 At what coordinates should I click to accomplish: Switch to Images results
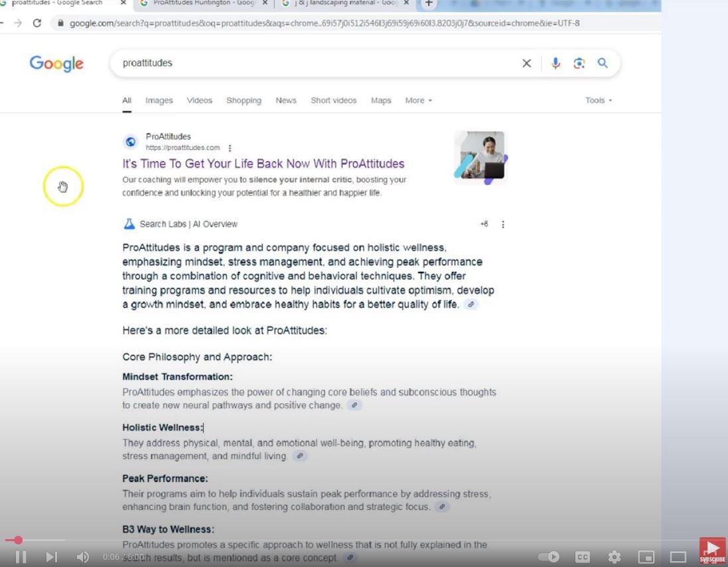159,101
